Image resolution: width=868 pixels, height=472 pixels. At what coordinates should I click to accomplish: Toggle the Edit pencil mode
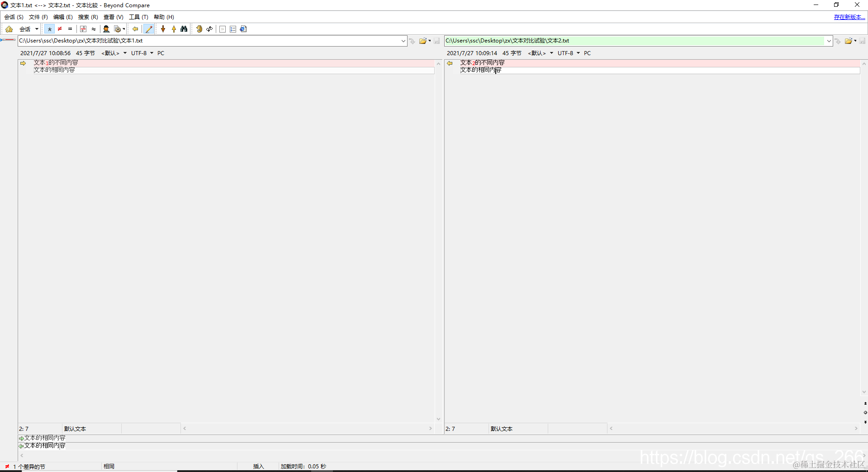click(149, 29)
